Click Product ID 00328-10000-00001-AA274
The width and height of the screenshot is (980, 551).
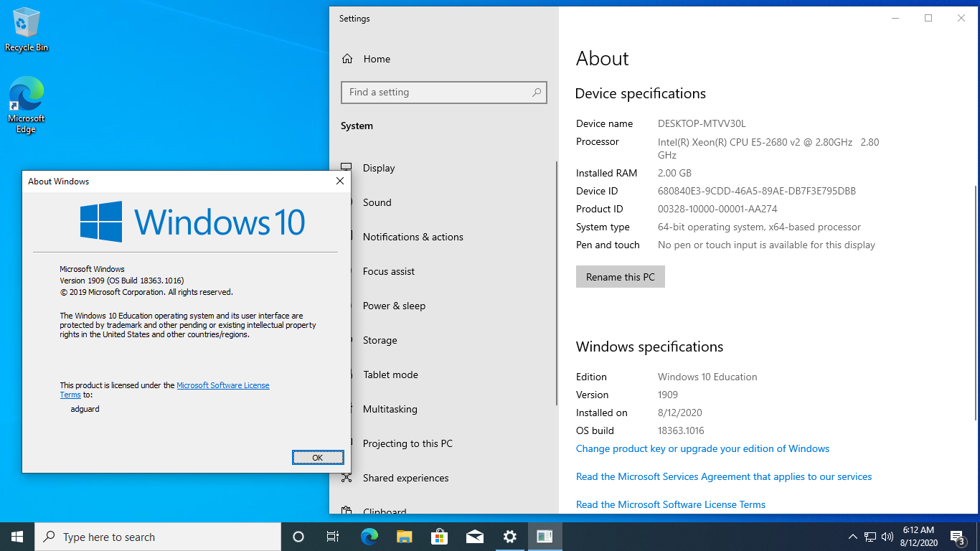[717, 209]
